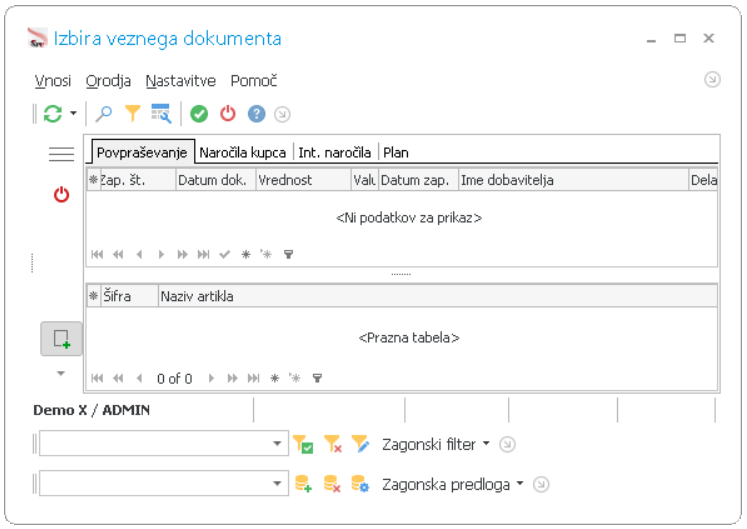Switch to the Naročila kupca tab

242,153
